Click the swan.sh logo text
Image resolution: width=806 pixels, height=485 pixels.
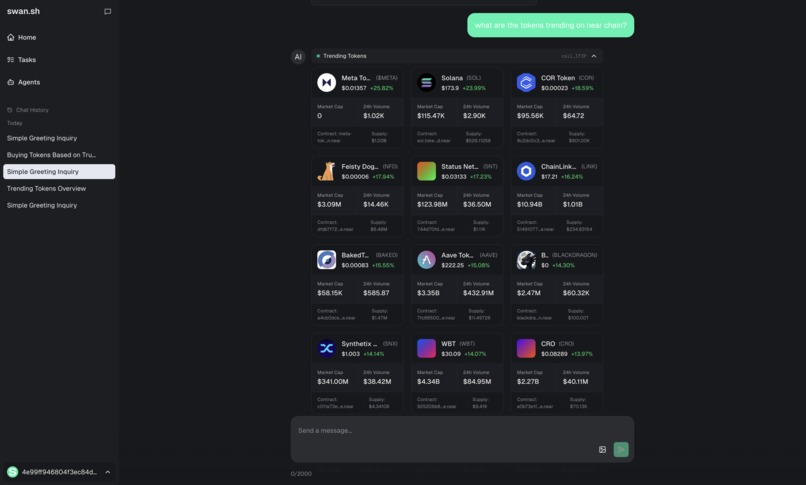coord(23,11)
